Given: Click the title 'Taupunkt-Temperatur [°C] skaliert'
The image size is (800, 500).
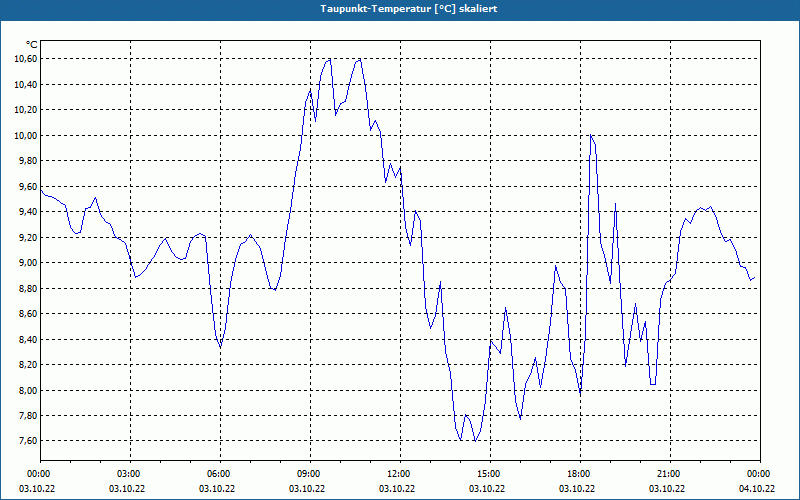Looking at the screenshot, I should [409, 9].
